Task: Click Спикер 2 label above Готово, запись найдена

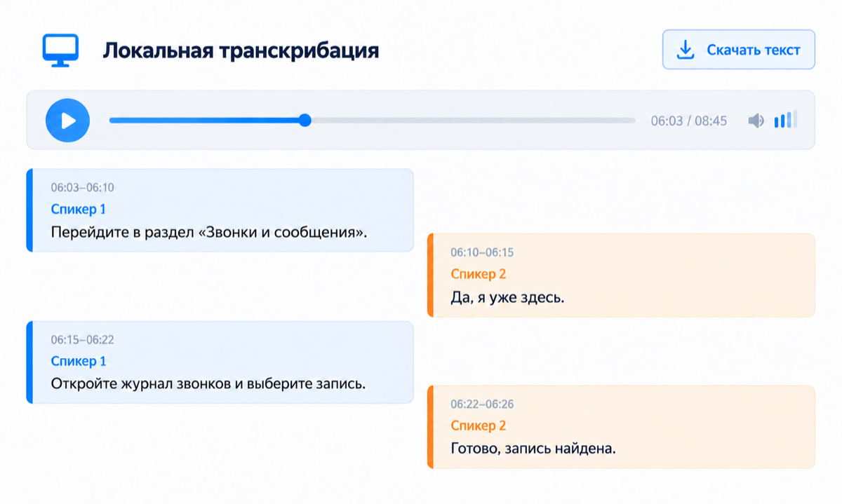Action: pos(479,425)
